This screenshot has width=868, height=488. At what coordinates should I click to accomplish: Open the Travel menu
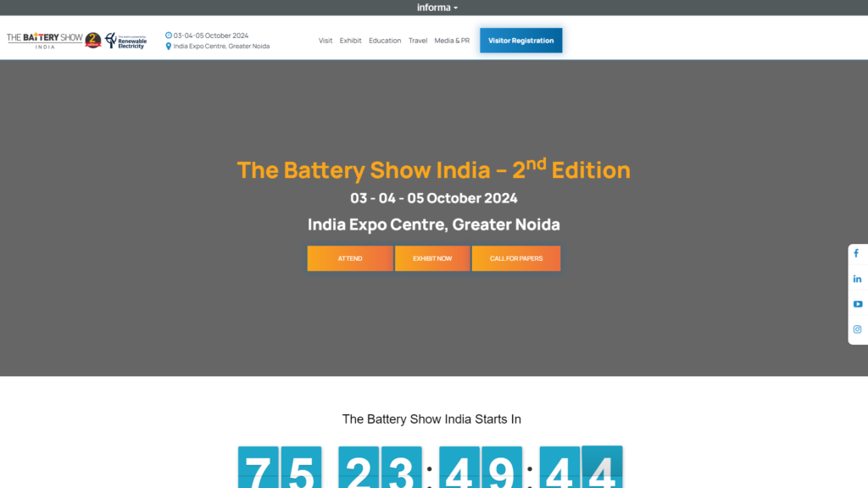coord(418,41)
